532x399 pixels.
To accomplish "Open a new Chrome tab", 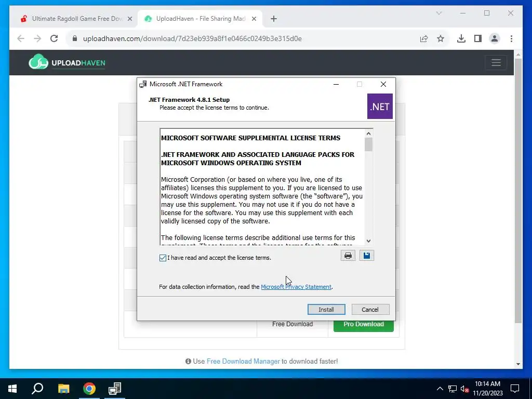I will tap(274, 19).
